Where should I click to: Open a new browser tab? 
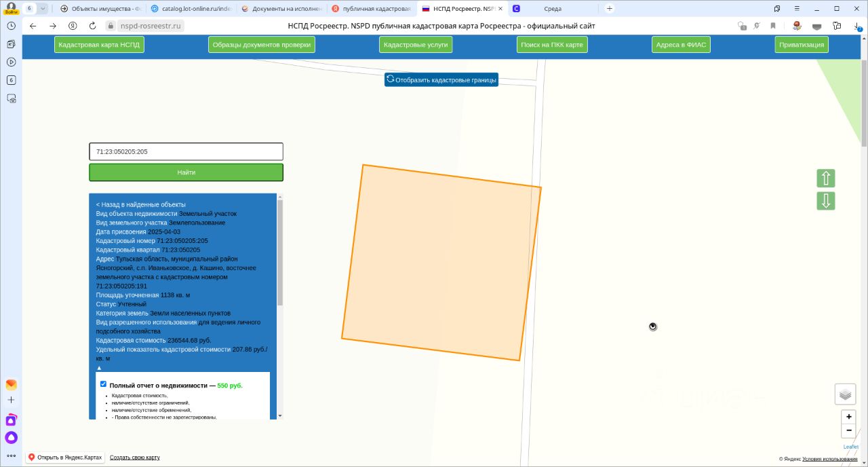coord(610,9)
